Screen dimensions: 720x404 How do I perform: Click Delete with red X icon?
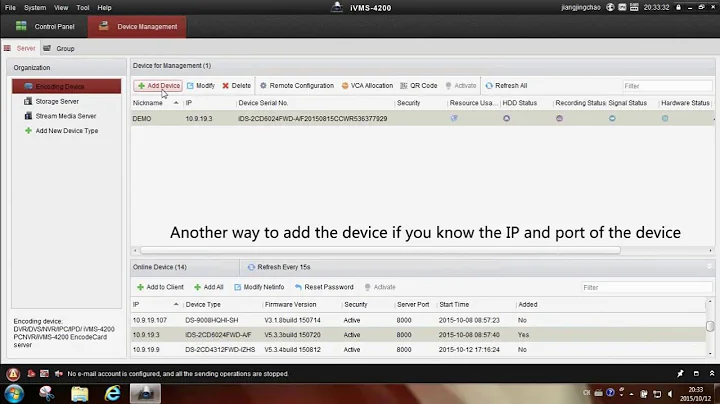tap(236, 86)
